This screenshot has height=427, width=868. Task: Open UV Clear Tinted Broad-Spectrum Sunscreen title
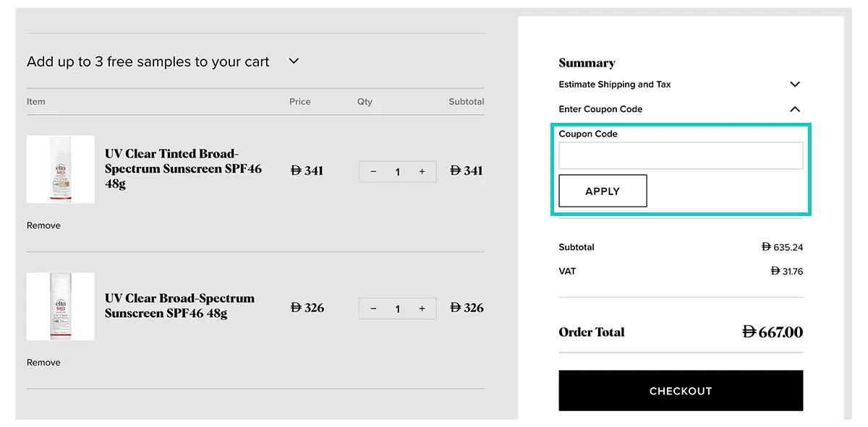[x=183, y=168]
